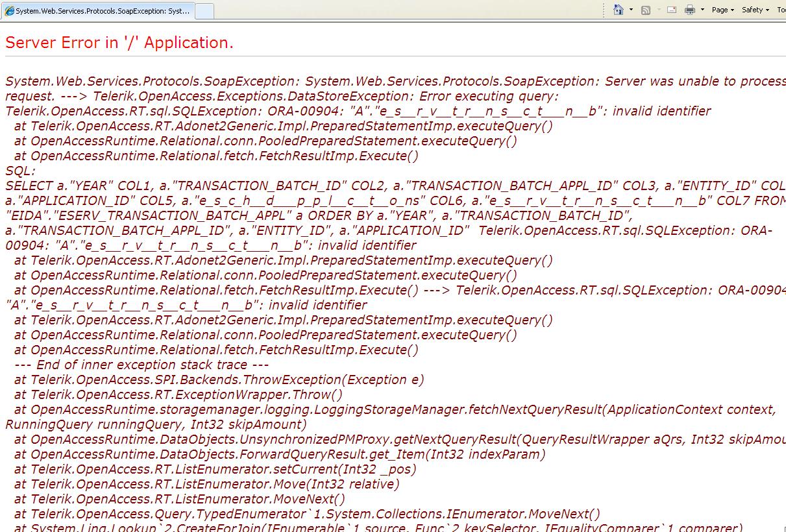Click the 'FetchResultImp.Execute() --->' stack line

pos(400,290)
